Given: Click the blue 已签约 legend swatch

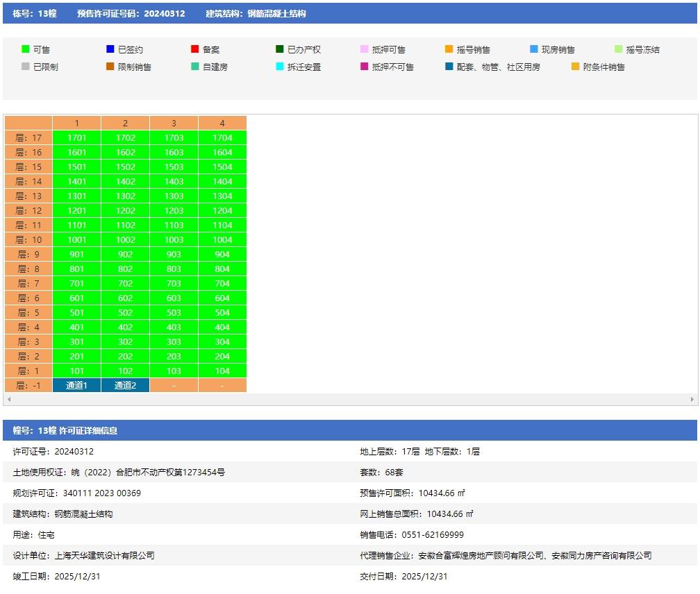Looking at the screenshot, I should [110, 49].
